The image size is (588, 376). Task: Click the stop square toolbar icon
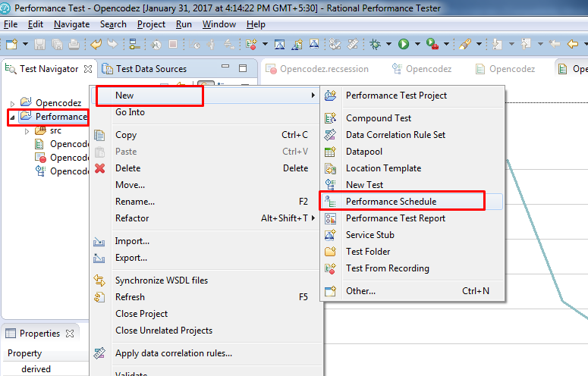click(x=173, y=44)
